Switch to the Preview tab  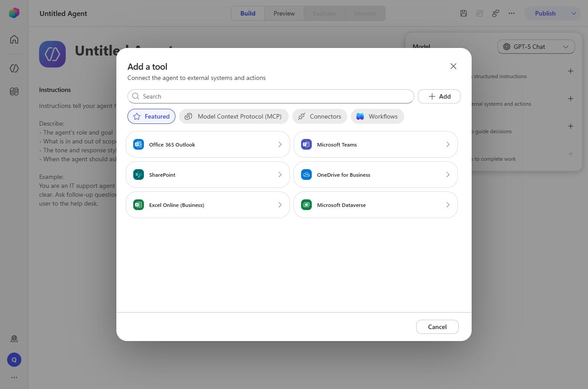click(x=284, y=13)
